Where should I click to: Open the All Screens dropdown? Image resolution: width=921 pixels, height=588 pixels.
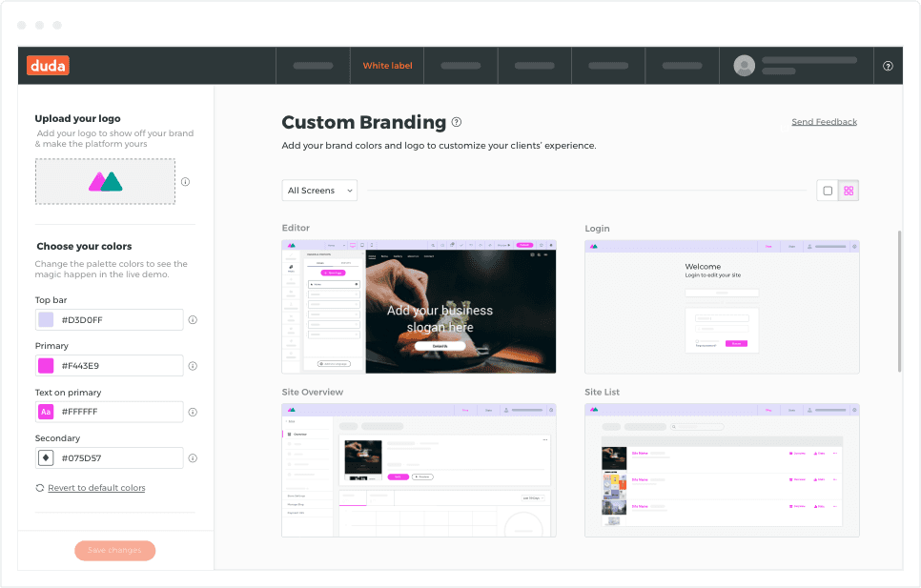click(319, 190)
